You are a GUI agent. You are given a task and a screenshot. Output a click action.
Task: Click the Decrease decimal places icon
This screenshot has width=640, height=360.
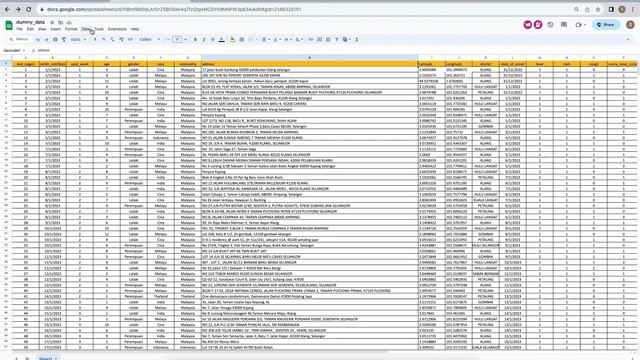click(113, 40)
